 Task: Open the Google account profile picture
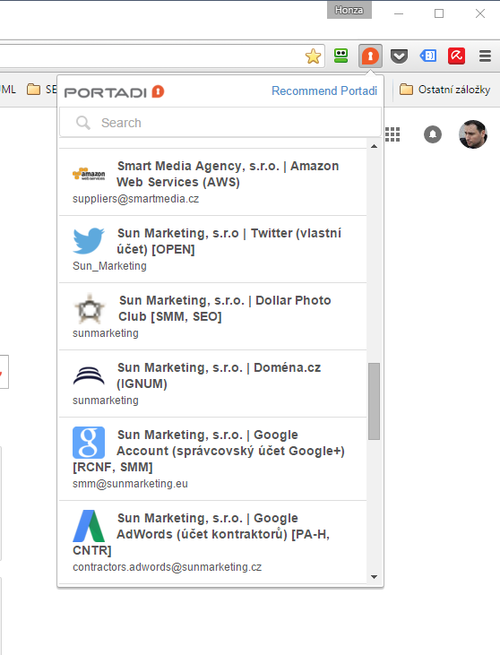(x=473, y=135)
